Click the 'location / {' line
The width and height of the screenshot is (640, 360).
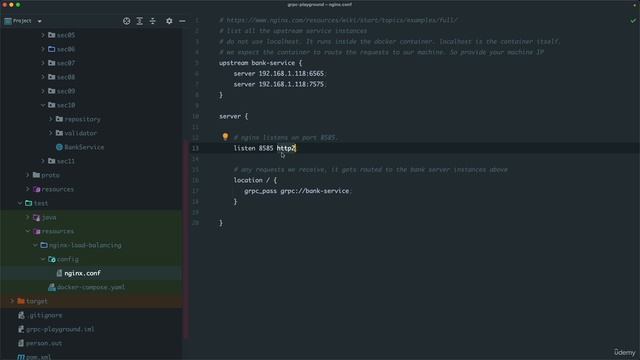(255, 180)
